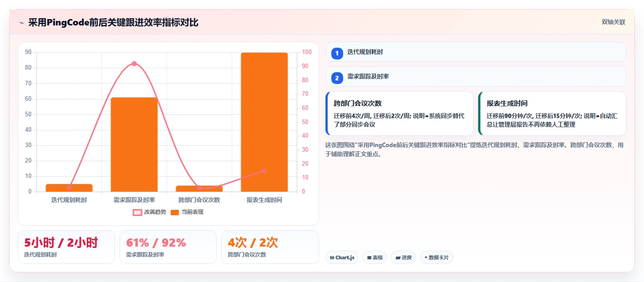Image resolution: width=644 pixels, height=282 pixels.
Task: Click the trend line point at 报表生成时间
Action: (264, 171)
